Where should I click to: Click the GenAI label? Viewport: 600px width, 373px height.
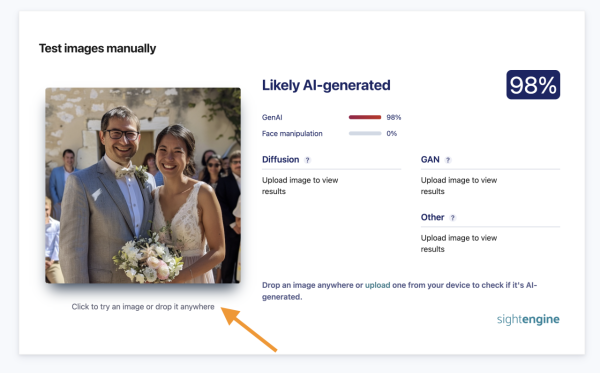click(272, 117)
